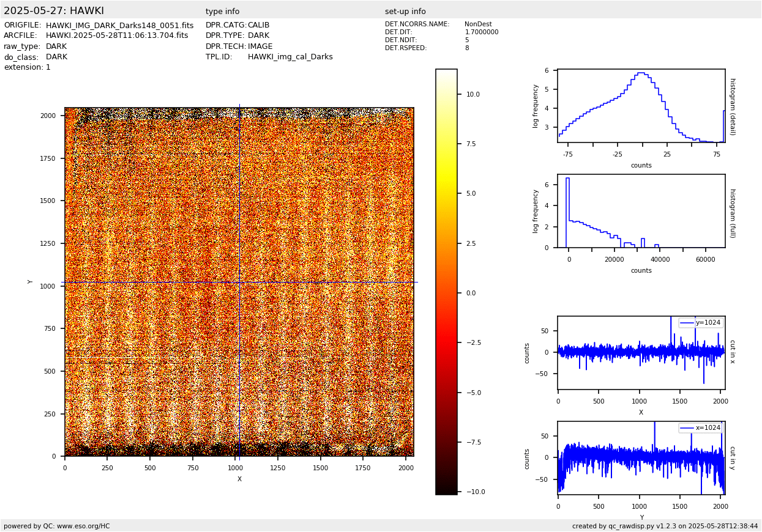Click the DET.DIT value 1.7000000
762x532 pixels.
click(x=481, y=32)
